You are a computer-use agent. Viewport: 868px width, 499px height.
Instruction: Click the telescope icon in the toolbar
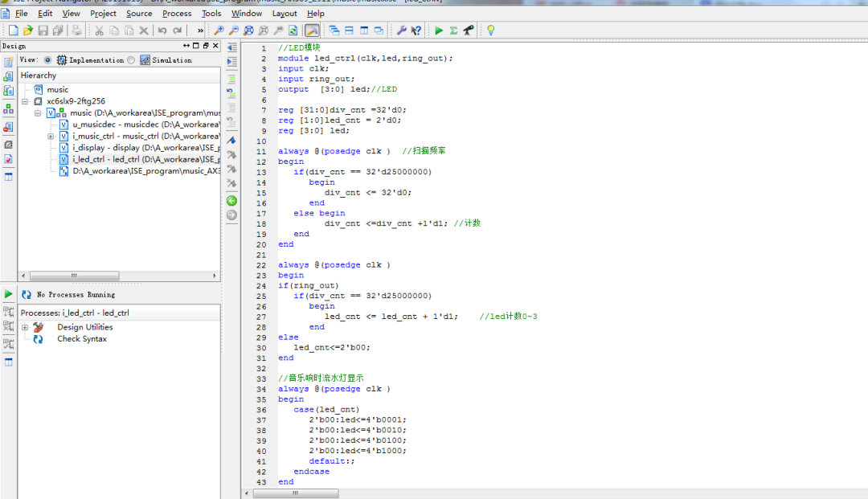468,31
